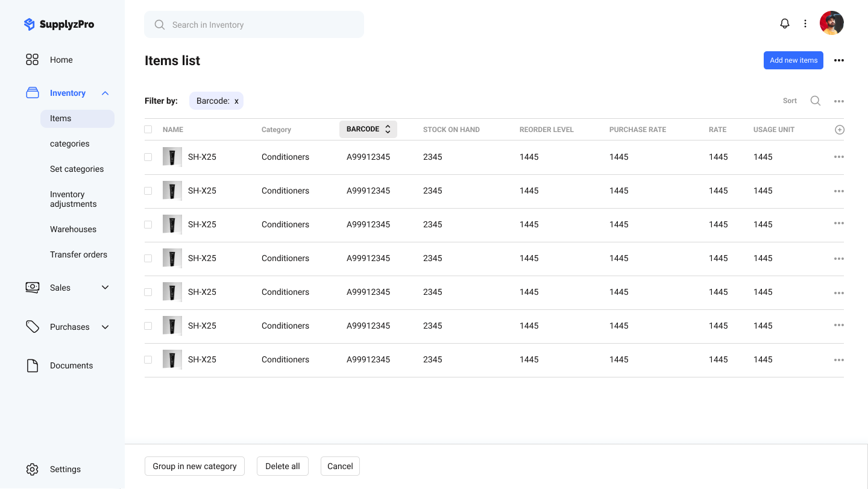Click the table search magnifier icon
The width and height of the screenshot is (868, 489).
pyautogui.click(x=815, y=101)
